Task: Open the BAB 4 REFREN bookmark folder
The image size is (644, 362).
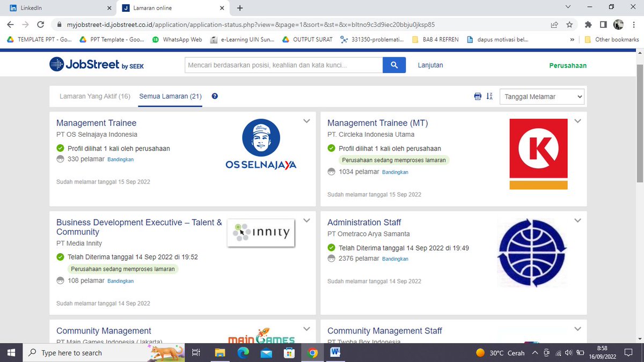Action: pyautogui.click(x=435, y=39)
